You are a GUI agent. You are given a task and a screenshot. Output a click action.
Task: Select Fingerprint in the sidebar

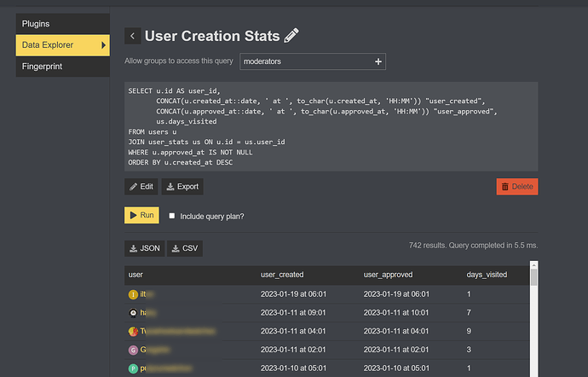[x=62, y=67]
